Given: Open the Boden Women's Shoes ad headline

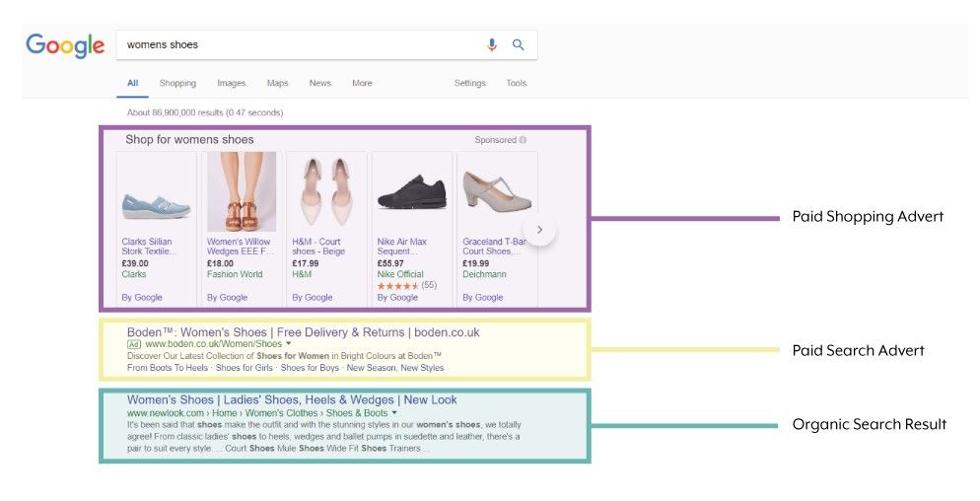Looking at the screenshot, I should tap(303, 332).
